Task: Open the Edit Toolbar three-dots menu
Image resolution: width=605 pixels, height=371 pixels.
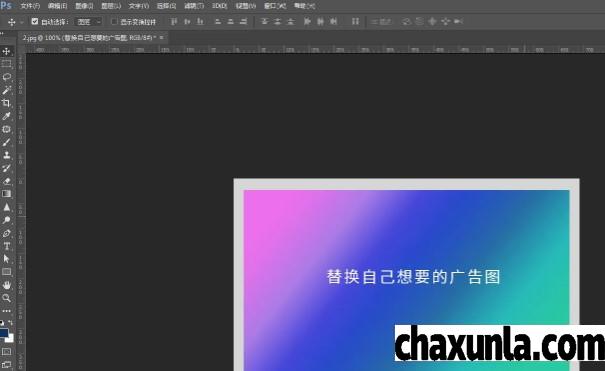Action: (7, 311)
